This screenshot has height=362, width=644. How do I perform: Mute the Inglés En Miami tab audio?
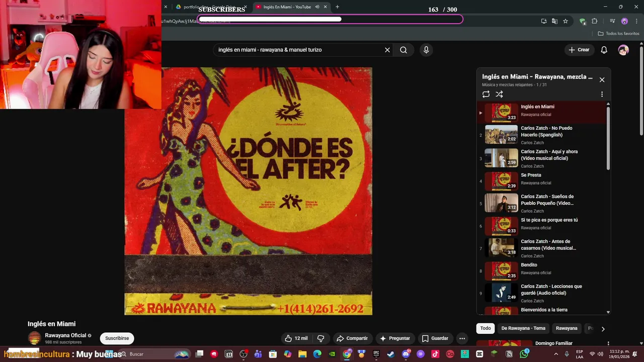point(317,7)
